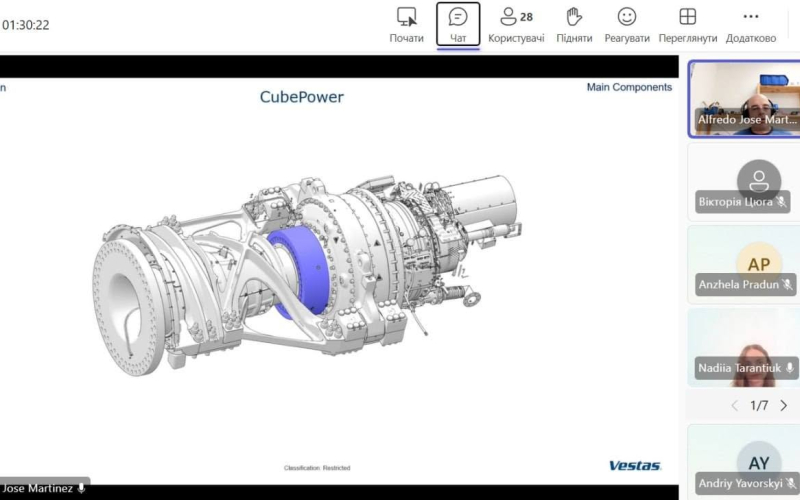Go to next participants page arrow
The image size is (800, 500).
point(784,406)
